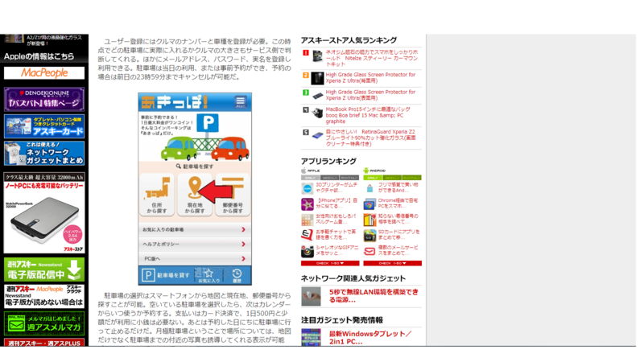Select DAILY tab under Android ranking
The width and height of the screenshot is (644, 362).
[373, 178]
